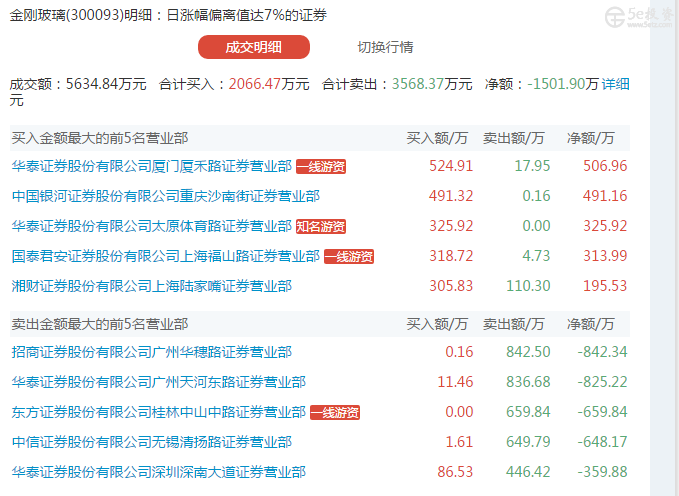This screenshot has width=679, height=496.
Task: Click 卖出金额最大的前5名营业部 header
Action: click(100, 324)
